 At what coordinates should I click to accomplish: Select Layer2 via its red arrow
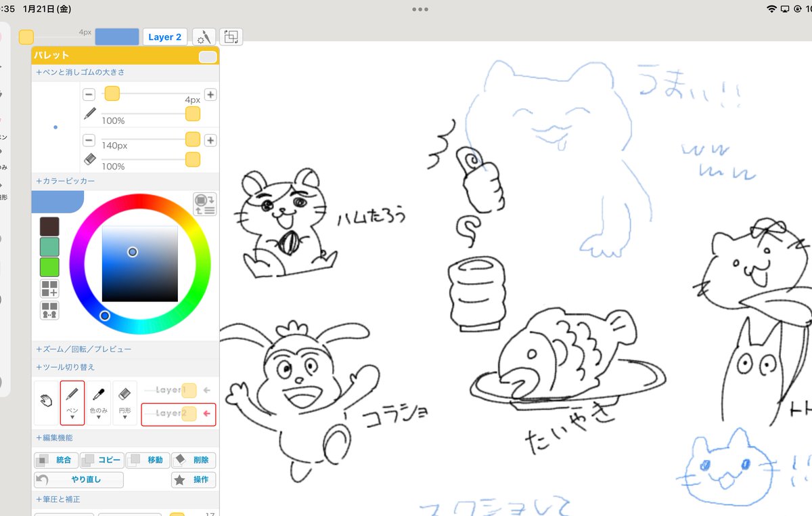tap(207, 413)
